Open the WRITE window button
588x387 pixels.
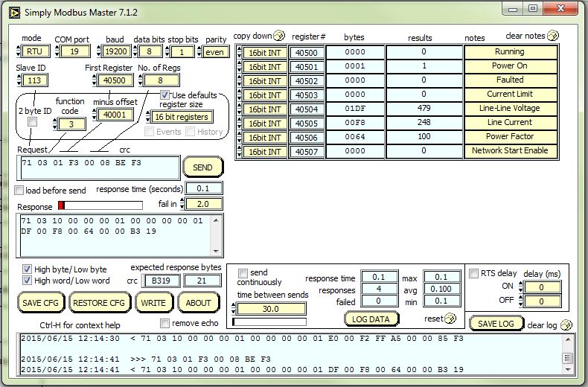coord(153,303)
